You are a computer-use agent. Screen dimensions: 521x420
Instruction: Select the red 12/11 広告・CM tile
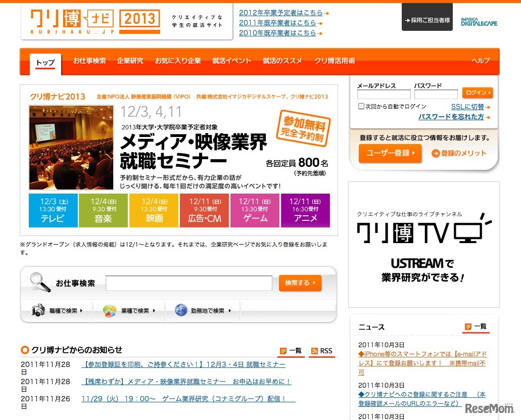(204, 210)
